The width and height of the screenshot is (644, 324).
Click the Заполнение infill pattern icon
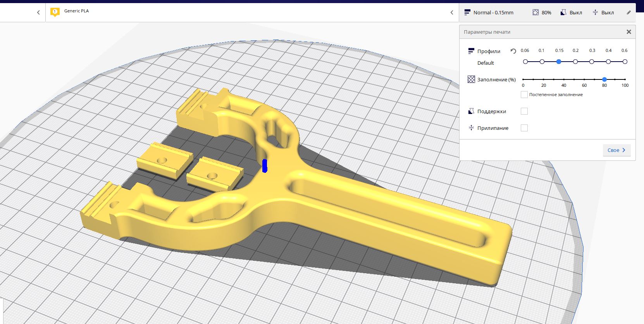[471, 79]
